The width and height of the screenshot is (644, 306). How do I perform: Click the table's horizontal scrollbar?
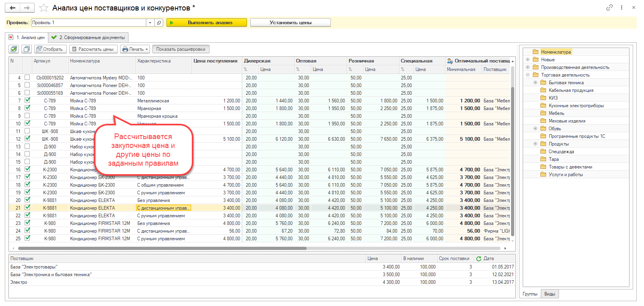tap(161, 248)
